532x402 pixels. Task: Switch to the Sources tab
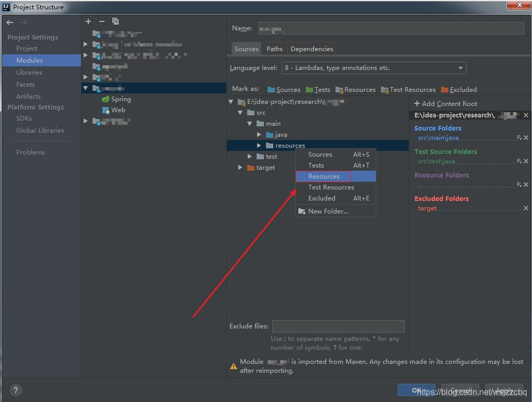[x=246, y=49]
